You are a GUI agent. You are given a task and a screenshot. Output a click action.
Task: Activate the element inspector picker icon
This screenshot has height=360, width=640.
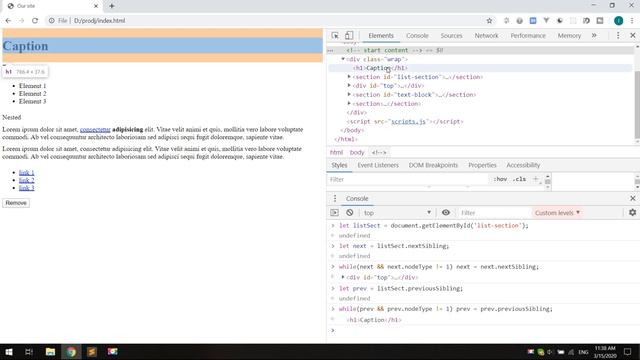(335, 36)
